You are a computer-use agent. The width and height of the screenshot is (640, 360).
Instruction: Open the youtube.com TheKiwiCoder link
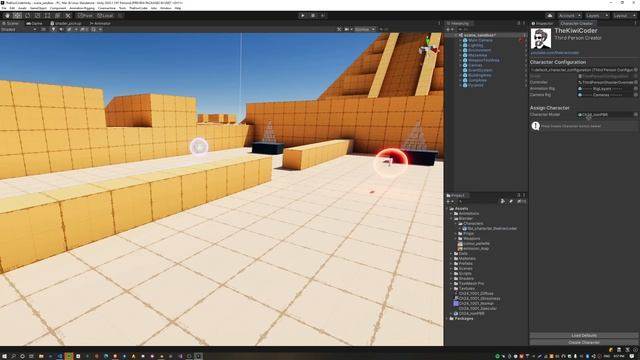click(555, 53)
